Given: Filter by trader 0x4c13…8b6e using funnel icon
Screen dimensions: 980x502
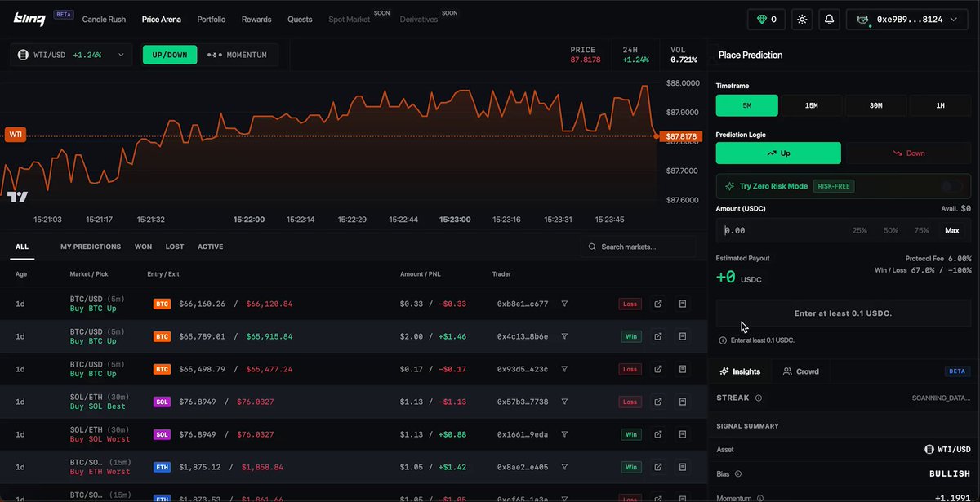Looking at the screenshot, I should (564, 336).
